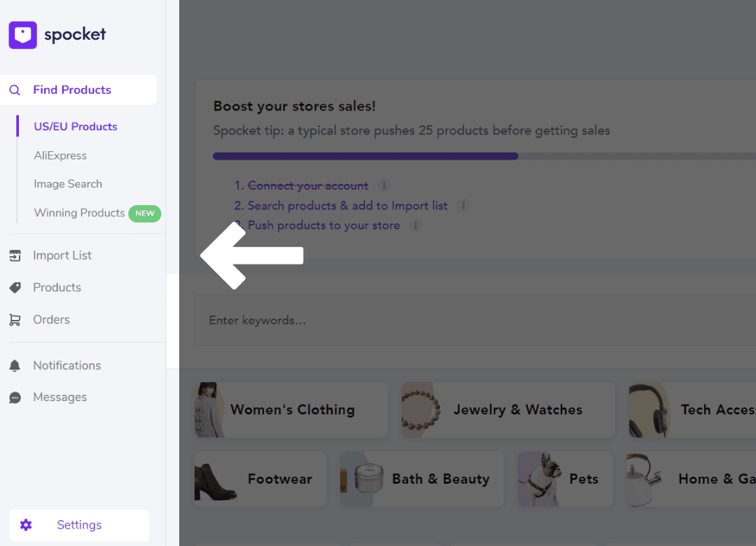Open Import List via its sidebar icon
The height and width of the screenshot is (546, 756).
click(16, 255)
